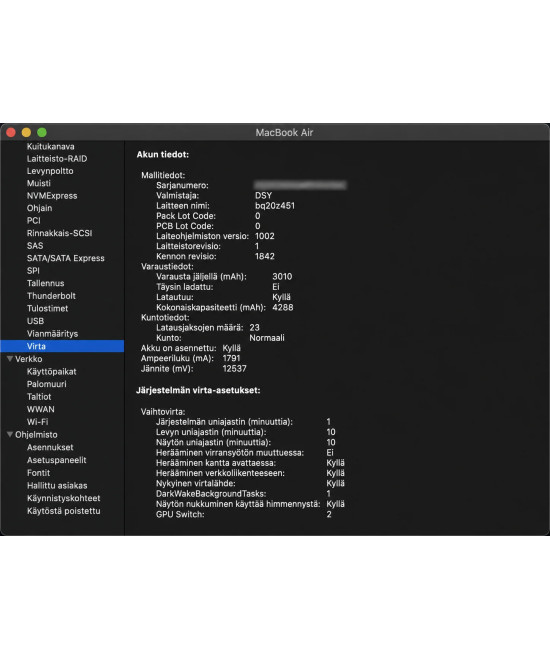This screenshot has height=660, width=550.
Task: Click the red close window button
Action: (x=11, y=133)
